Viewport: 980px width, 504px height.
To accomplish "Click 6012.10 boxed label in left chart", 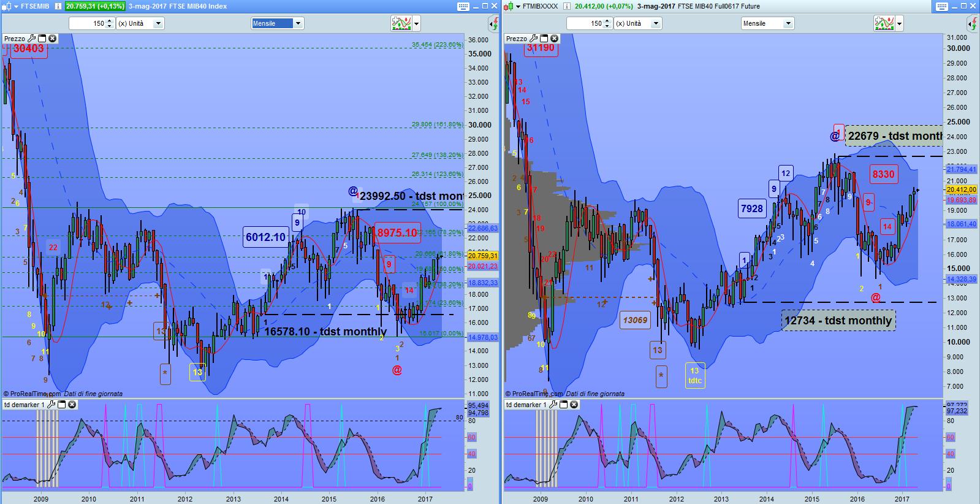I will (266, 237).
